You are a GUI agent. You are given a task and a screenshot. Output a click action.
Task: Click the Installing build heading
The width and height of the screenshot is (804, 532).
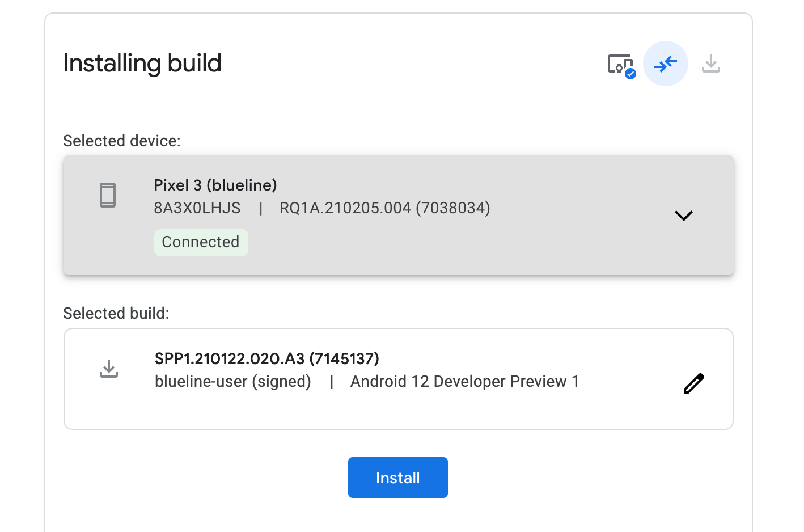point(142,63)
